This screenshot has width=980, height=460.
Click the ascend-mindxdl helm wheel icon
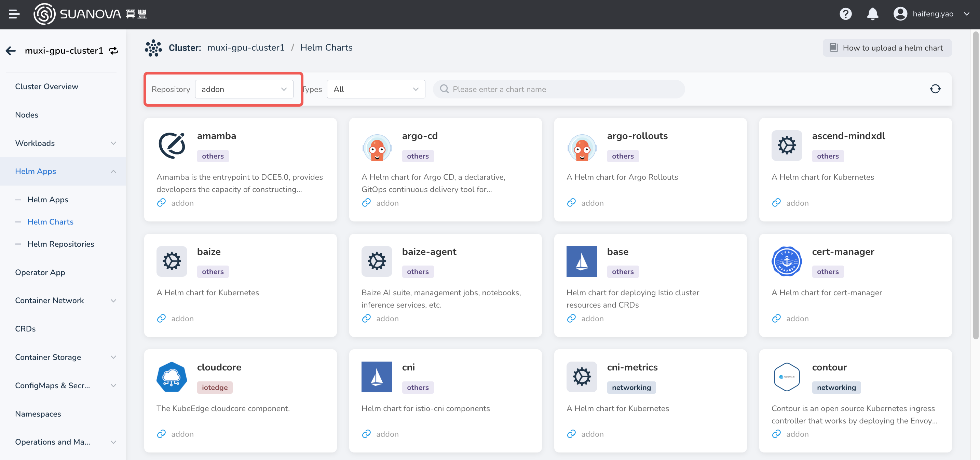pos(787,145)
